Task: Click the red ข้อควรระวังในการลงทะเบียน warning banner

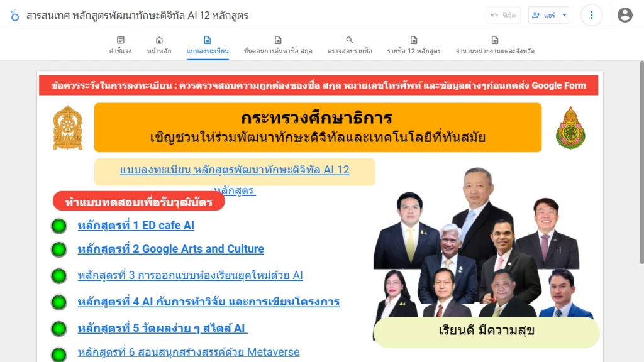Action: click(319, 85)
